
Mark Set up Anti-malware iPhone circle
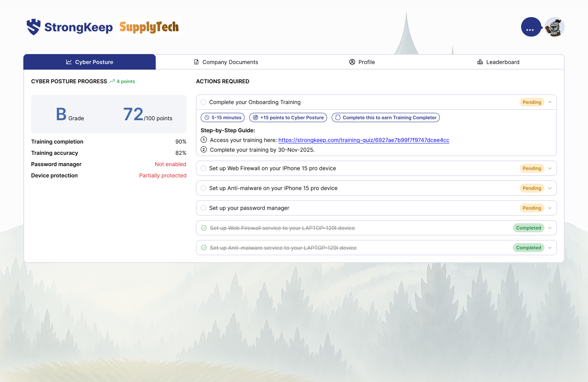[203, 188]
